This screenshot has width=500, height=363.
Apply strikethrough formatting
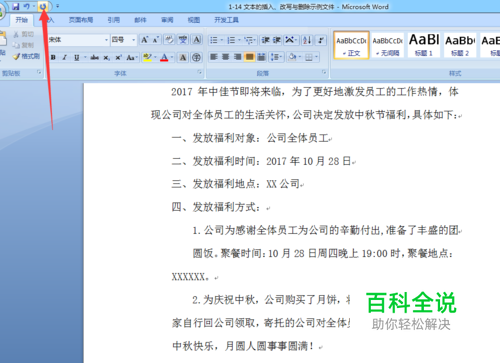click(94, 58)
